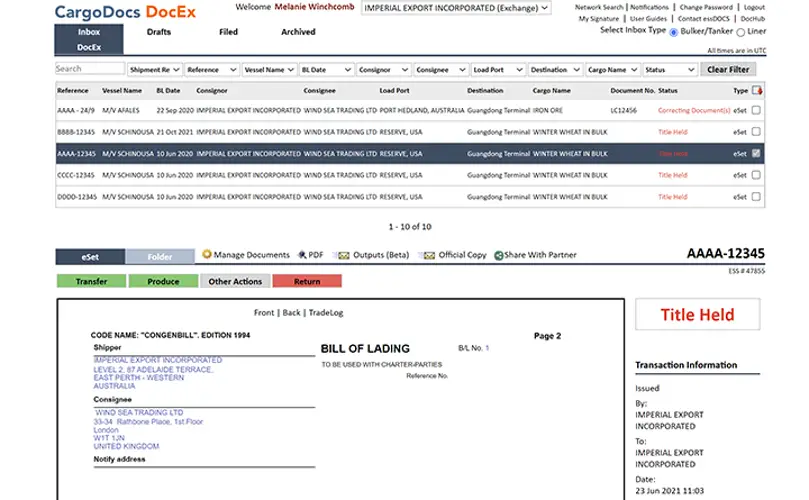Click the 'BBBB-12345' reference cell

click(76, 132)
